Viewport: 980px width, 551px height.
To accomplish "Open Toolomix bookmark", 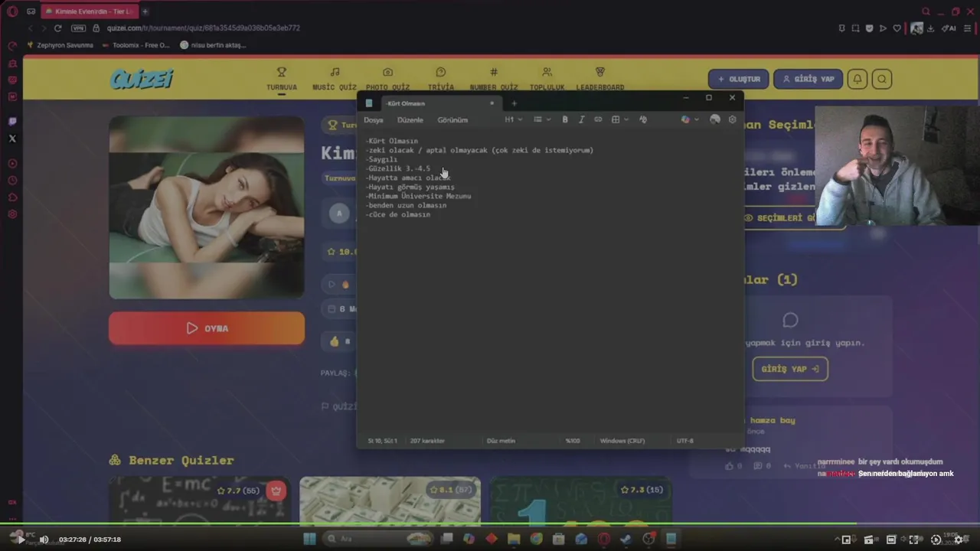I will pyautogui.click(x=136, y=45).
